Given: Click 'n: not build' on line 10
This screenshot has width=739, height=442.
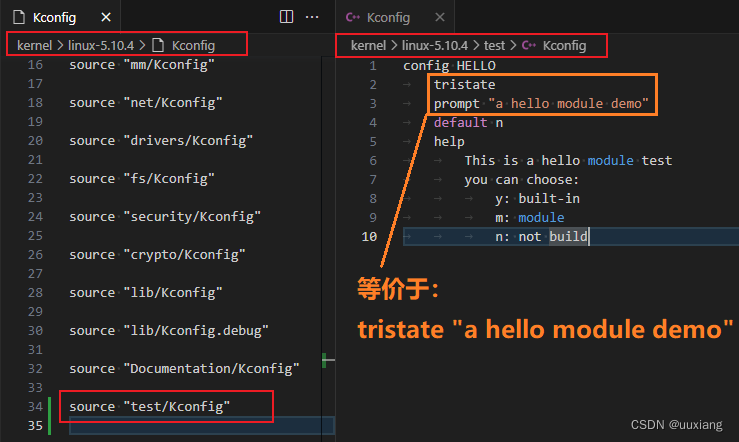Looking at the screenshot, I should pos(542,237).
